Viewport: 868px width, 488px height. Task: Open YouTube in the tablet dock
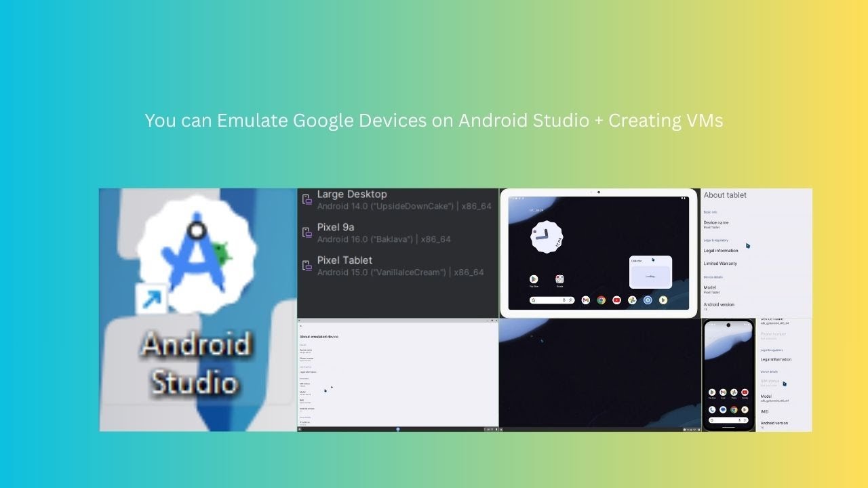pyautogui.click(x=616, y=300)
